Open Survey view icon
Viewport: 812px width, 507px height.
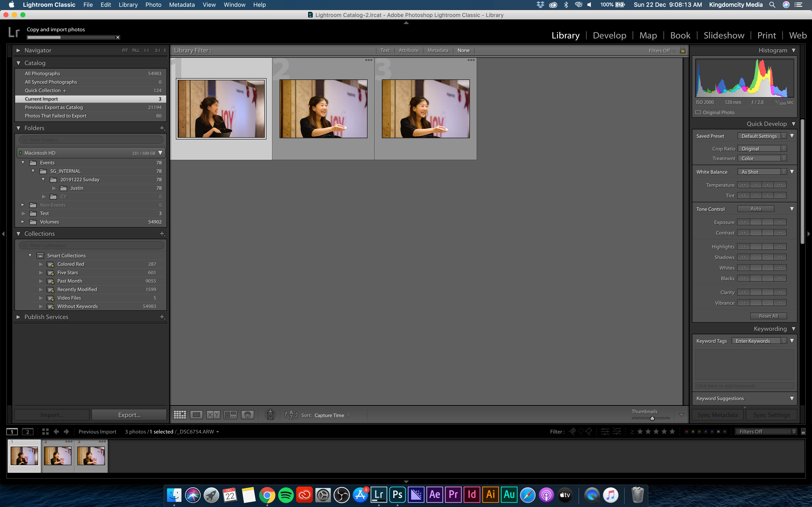tap(230, 415)
